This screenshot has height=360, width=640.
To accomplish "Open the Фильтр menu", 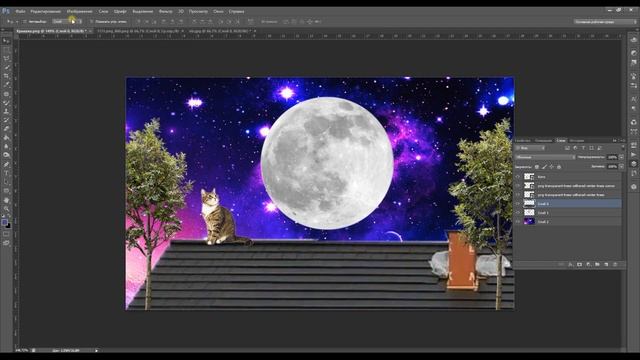I will pos(165,11).
